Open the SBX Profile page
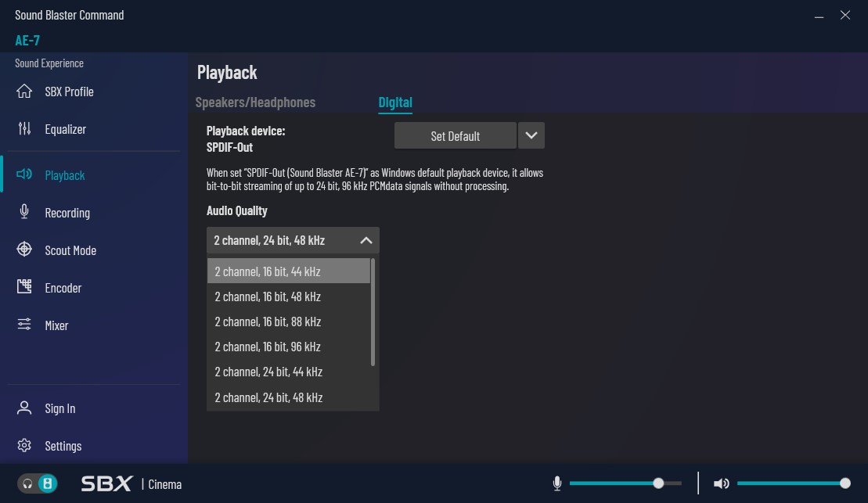This screenshot has width=868, height=503. (x=69, y=92)
